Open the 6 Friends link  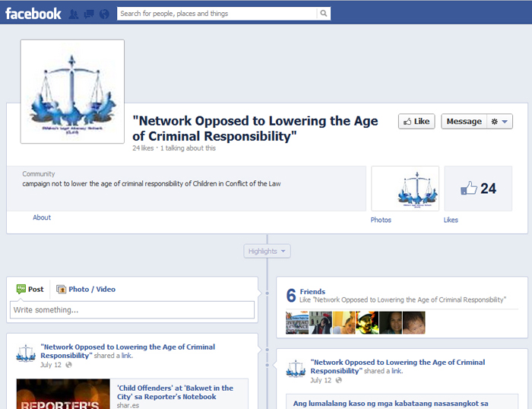click(312, 291)
